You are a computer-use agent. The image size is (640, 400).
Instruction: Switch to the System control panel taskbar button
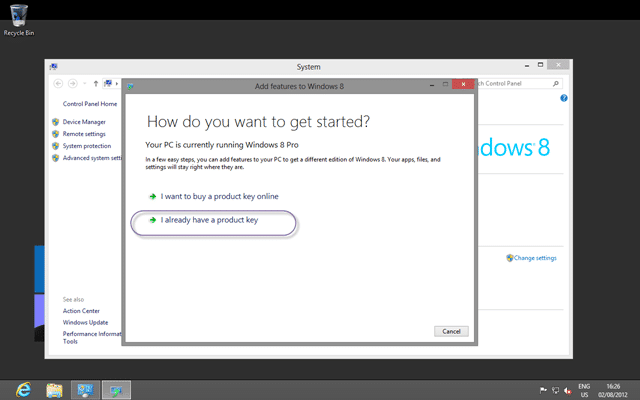(85, 390)
